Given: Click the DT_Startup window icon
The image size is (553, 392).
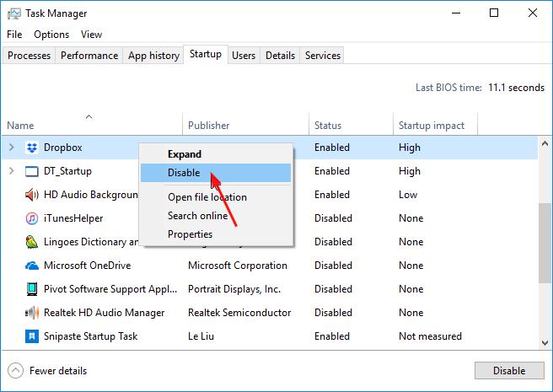Looking at the screenshot, I should 32,171.
